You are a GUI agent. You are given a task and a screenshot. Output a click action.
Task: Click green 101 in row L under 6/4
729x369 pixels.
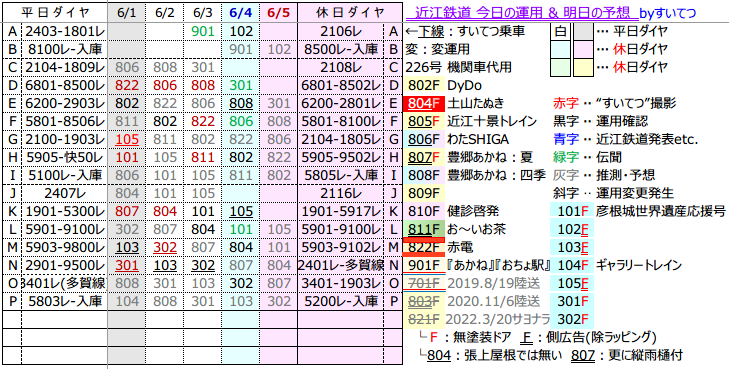click(241, 230)
